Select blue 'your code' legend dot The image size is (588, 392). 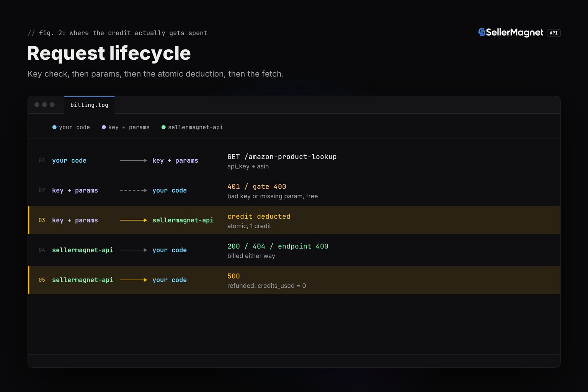point(54,127)
